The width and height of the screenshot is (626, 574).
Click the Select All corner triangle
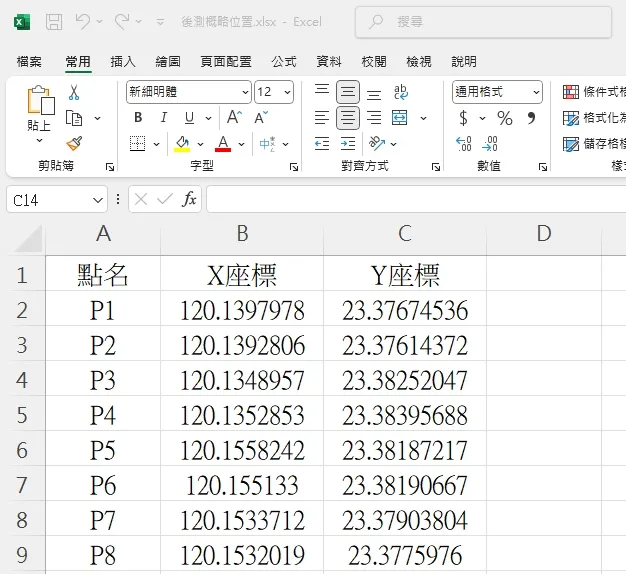(28, 239)
